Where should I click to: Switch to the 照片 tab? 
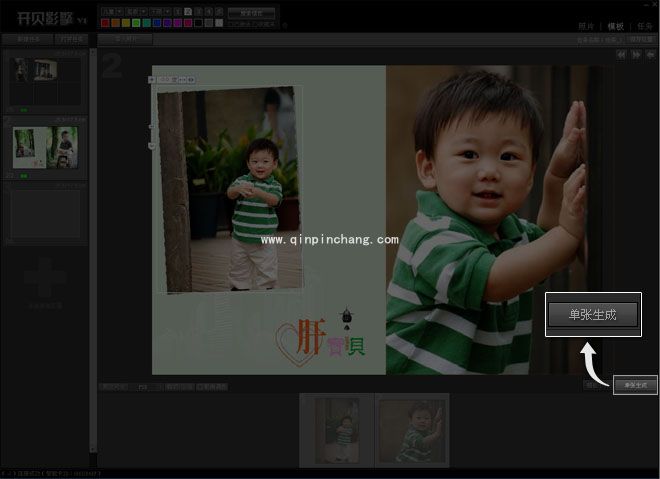(586, 26)
